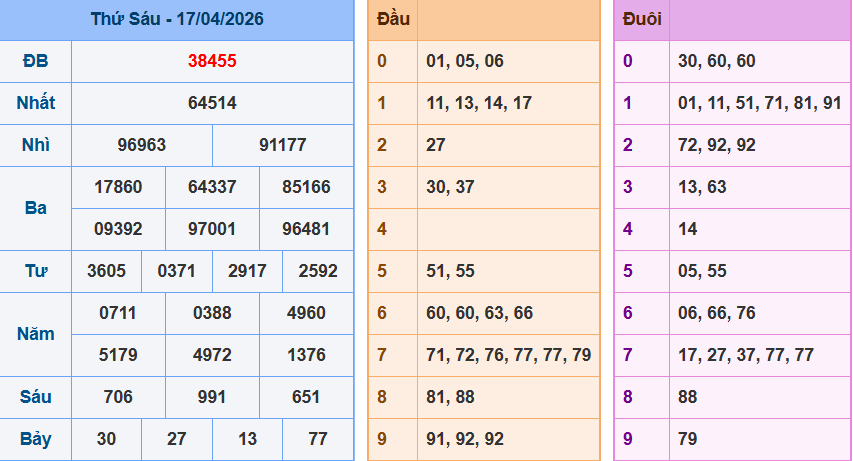Click the Bảy row label

click(36, 439)
